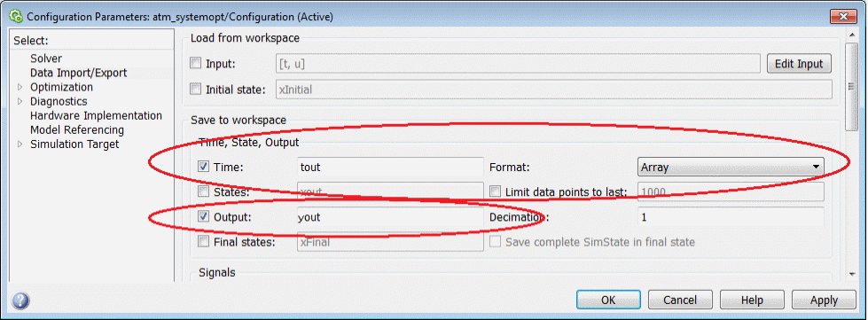The width and height of the screenshot is (868, 320).
Task: Enable the Input checkbox
Action: tap(195, 63)
